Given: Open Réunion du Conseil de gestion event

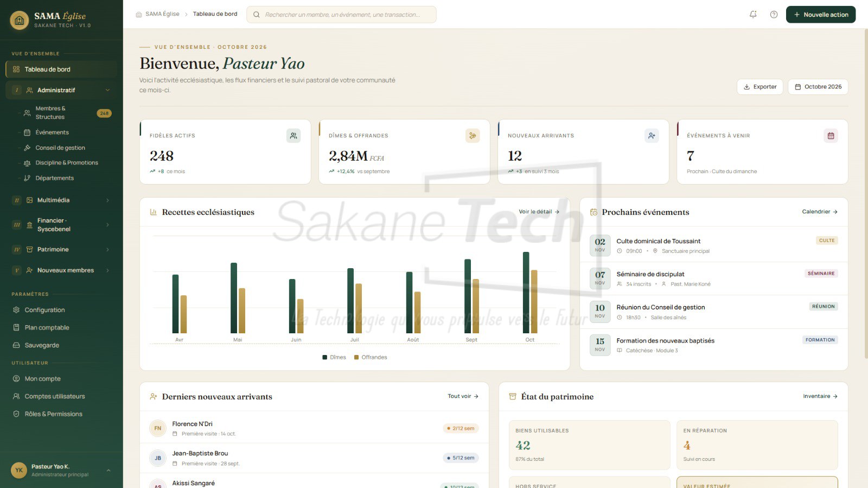Looking at the screenshot, I should pos(713,312).
